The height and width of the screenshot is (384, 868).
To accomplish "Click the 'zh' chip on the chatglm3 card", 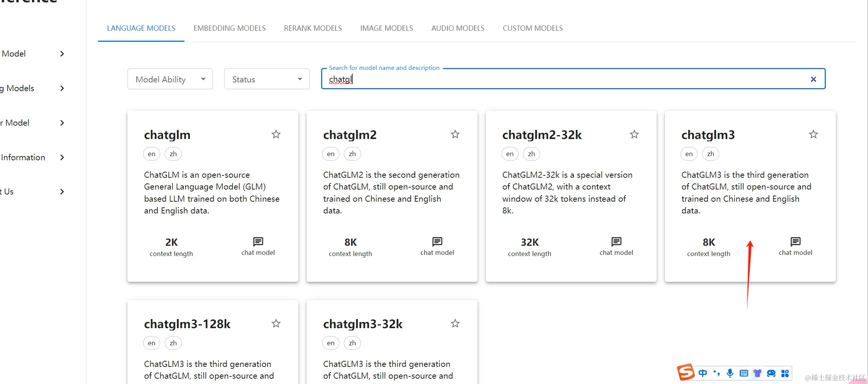I will [x=711, y=154].
